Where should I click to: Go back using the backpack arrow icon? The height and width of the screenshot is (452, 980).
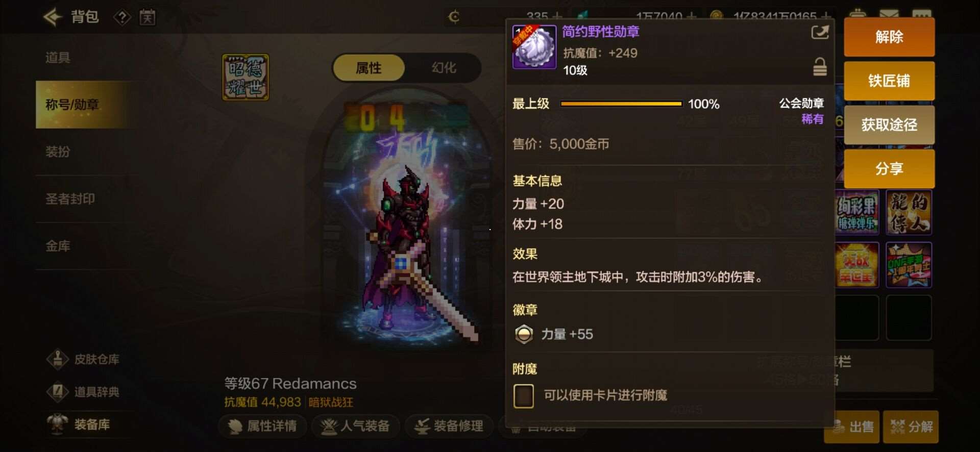(52, 17)
